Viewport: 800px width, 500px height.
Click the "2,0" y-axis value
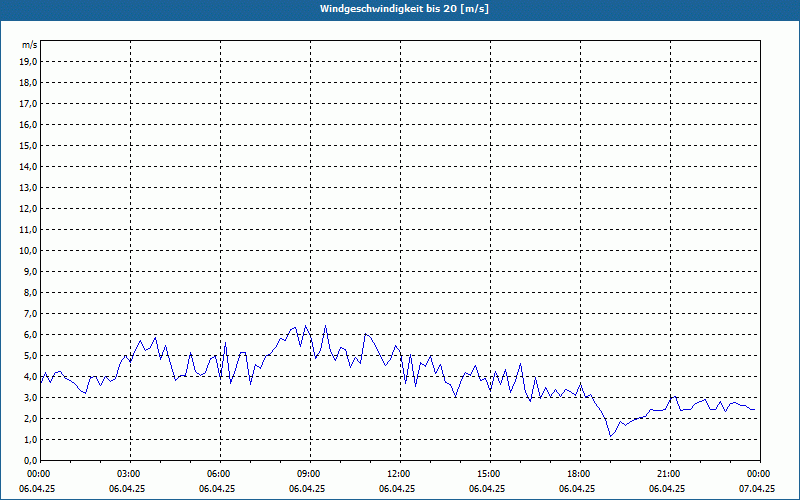30,418
